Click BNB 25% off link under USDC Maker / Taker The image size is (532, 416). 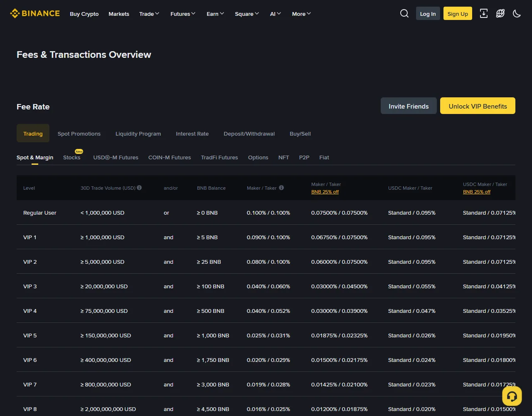tap(477, 192)
